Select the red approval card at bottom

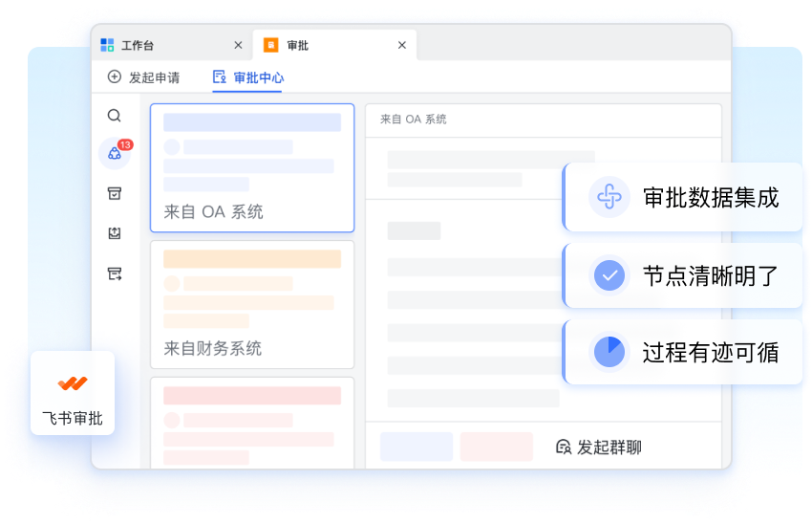click(x=252, y=423)
